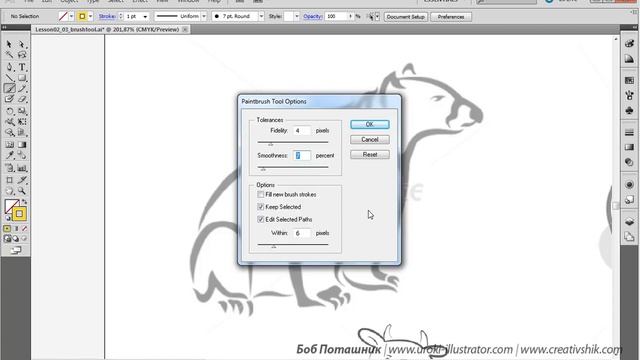
Task: Click Cancel in Paintbrush Tool Options
Action: point(369,140)
